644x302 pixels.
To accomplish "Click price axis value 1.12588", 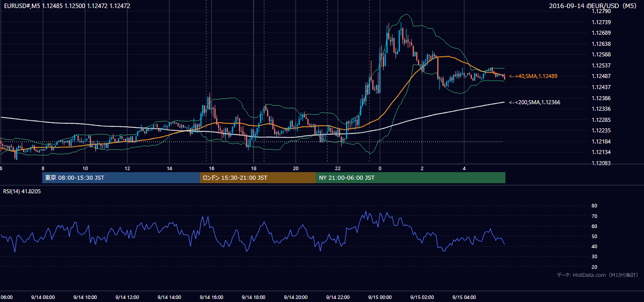I will point(602,55).
